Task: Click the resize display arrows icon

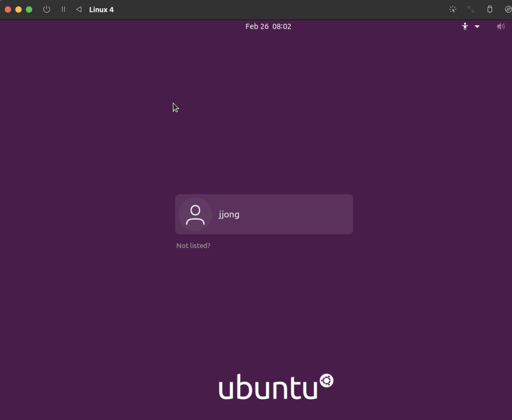Action: 471,9
